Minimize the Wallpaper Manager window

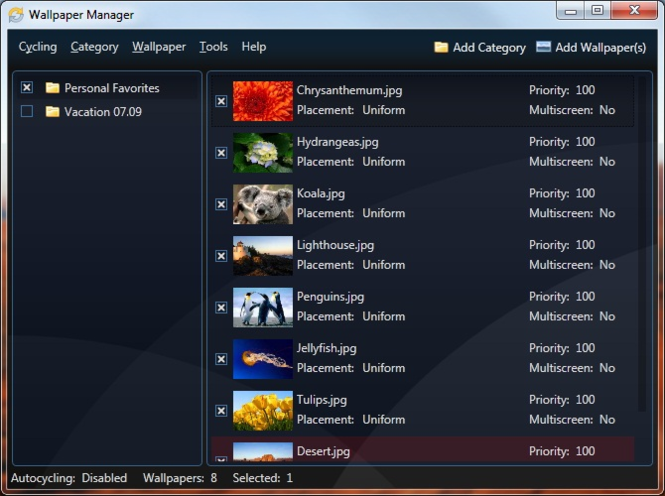click(x=571, y=10)
